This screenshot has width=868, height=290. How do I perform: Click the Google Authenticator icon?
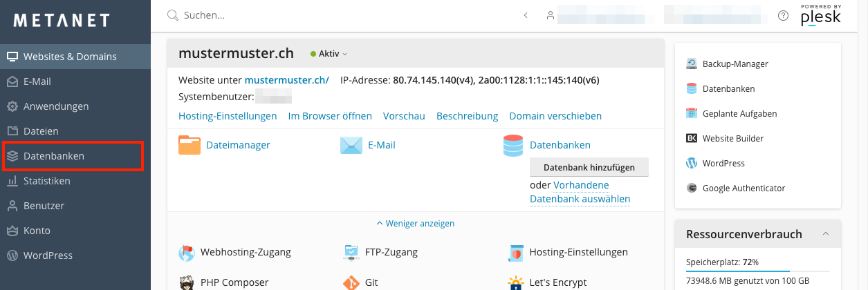692,188
